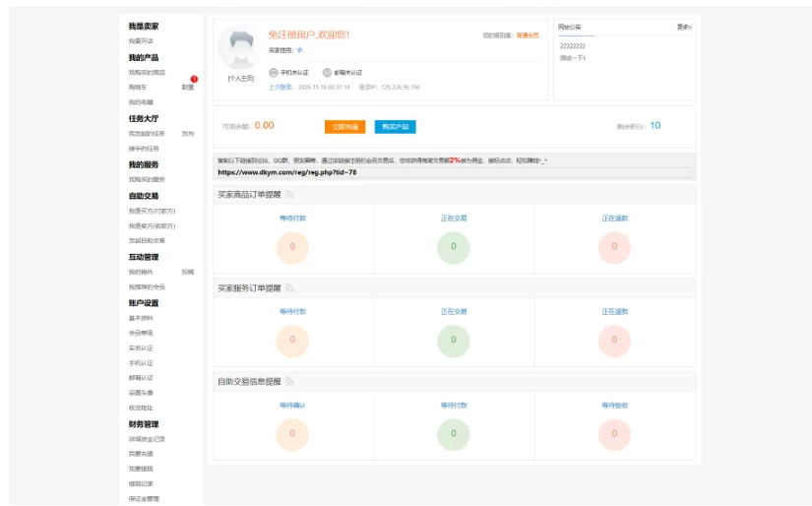The width and height of the screenshot is (812, 506).
Task: Open 购物车 in sidebar
Action: coord(138,88)
